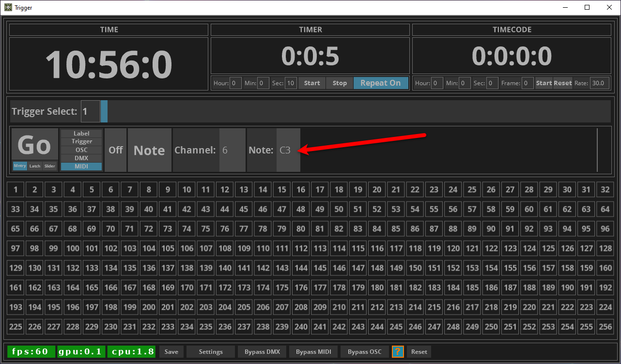Select the Label tab
This screenshot has height=364, width=621.
point(81,134)
